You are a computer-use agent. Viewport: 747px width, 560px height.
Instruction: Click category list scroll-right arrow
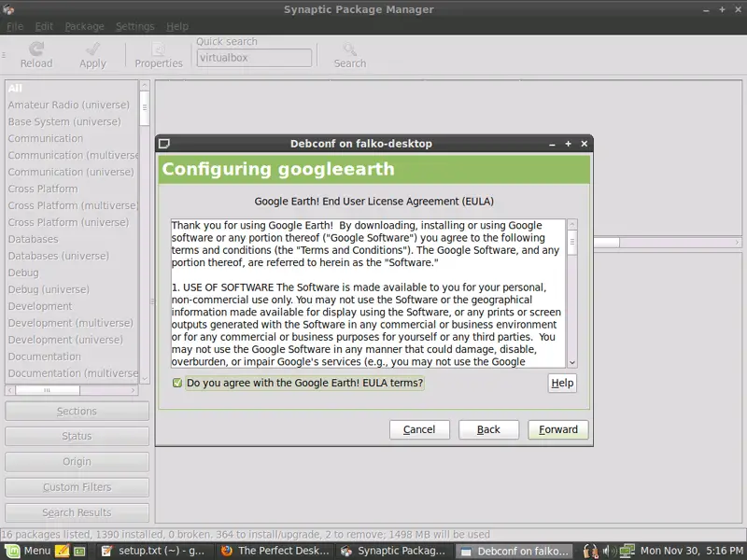point(133,390)
